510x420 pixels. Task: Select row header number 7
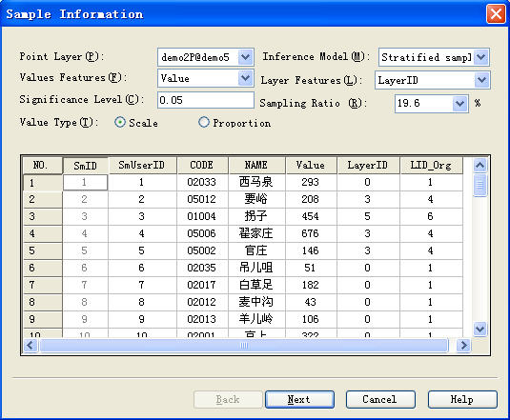pyautogui.click(x=43, y=285)
